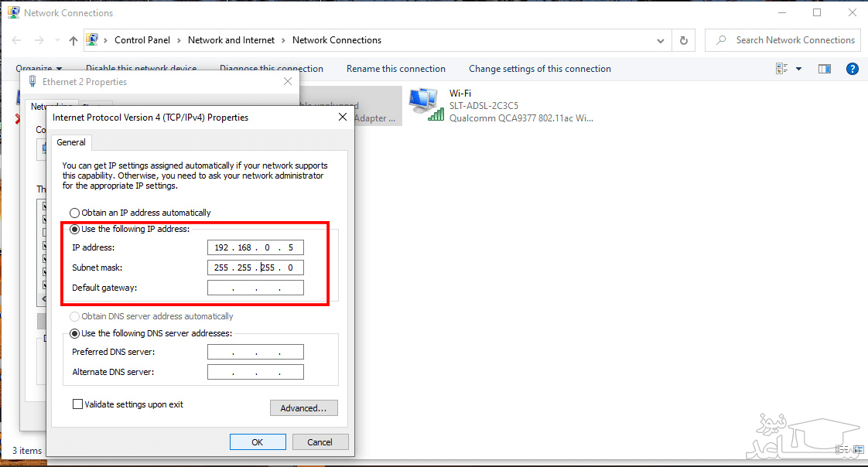Image resolution: width=868 pixels, height=467 pixels.
Task: Expand the chevron after Network and Internet
Action: (x=283, y=40)
